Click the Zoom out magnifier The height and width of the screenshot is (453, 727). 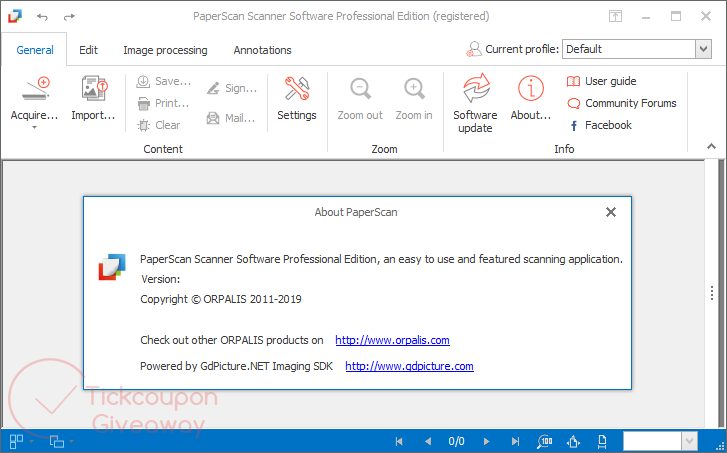click(x=360, y=89)
